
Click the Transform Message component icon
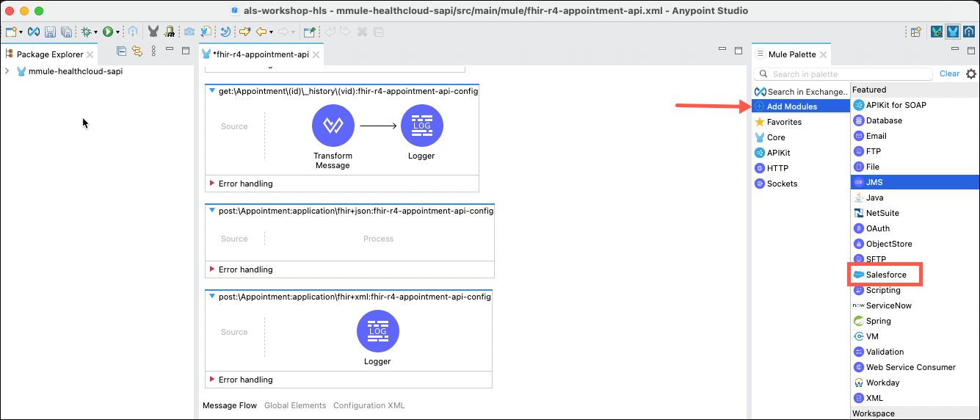(x=333, y=126)
